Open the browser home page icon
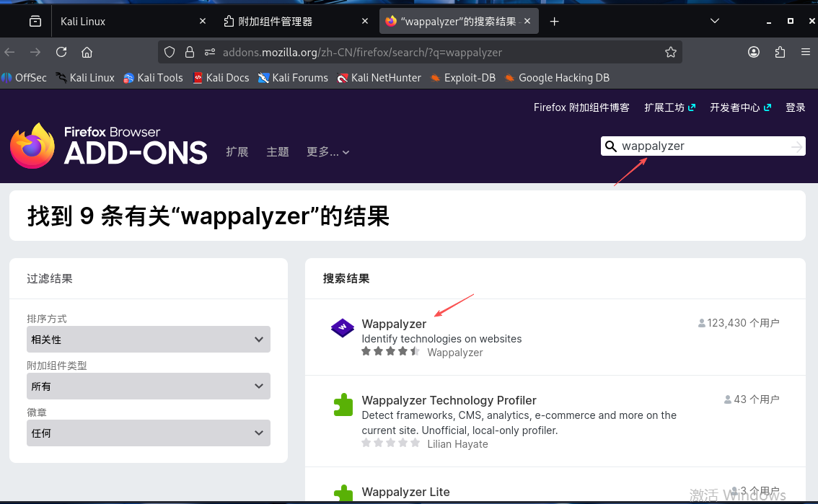 [87, 52]
